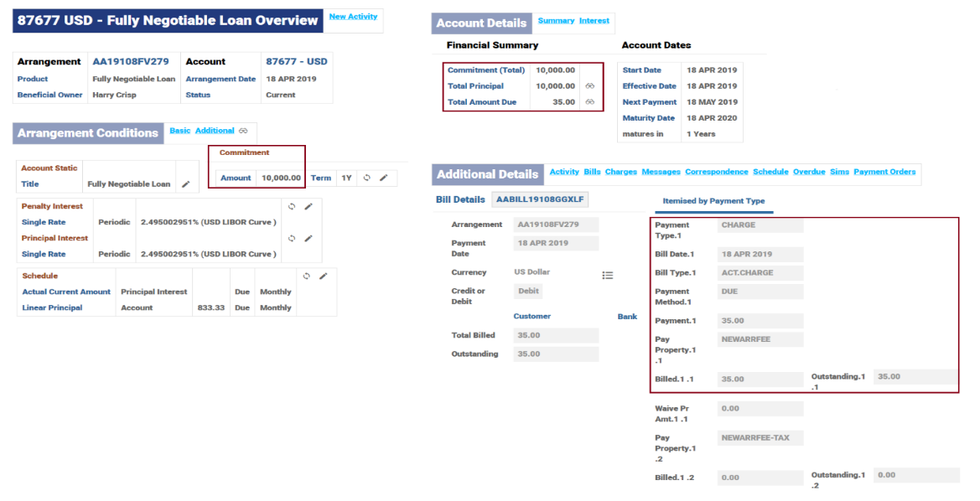Select the Interest tab in Account Details

[x=594, y=21]
